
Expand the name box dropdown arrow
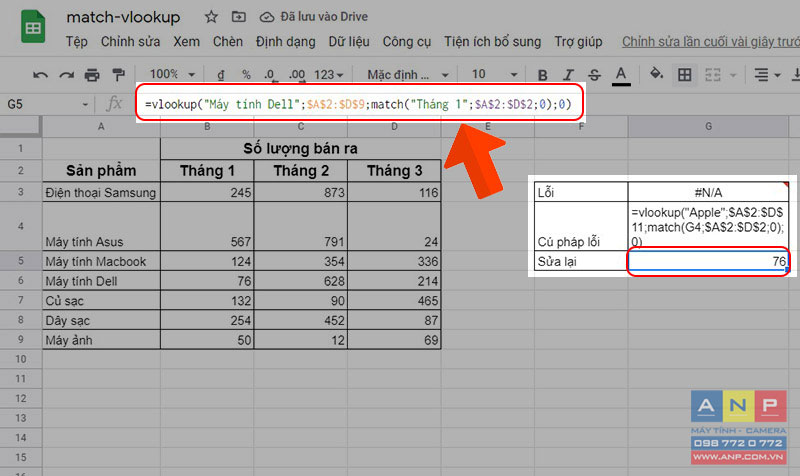click(85, 105)
